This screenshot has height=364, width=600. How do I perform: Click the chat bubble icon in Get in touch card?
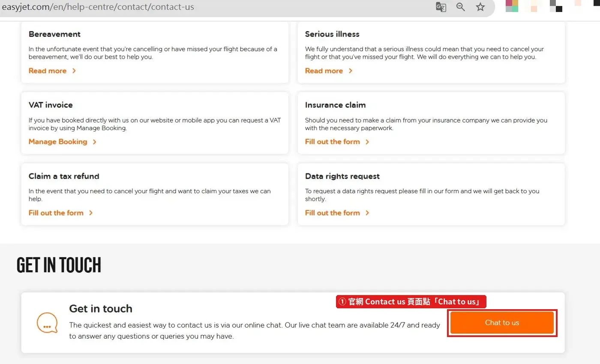coord(47,322)
